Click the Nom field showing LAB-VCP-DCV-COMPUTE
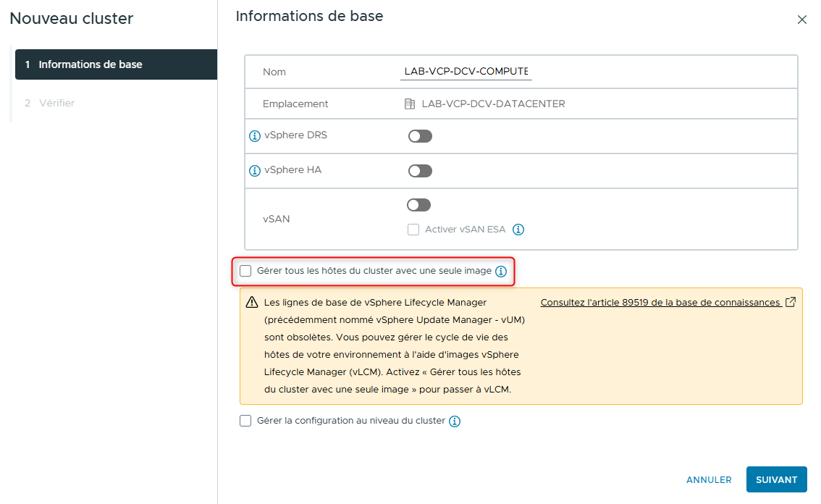 tap(466, 71)
